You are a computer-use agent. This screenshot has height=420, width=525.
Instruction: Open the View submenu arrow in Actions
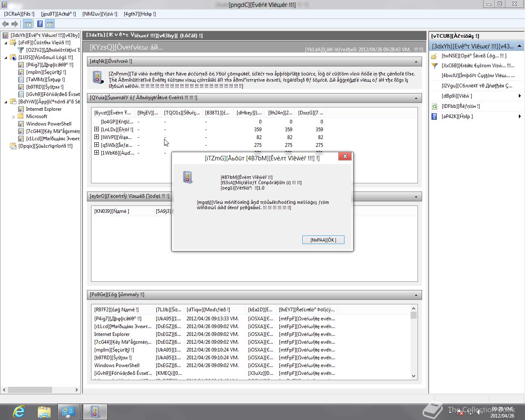pos(520,96)
